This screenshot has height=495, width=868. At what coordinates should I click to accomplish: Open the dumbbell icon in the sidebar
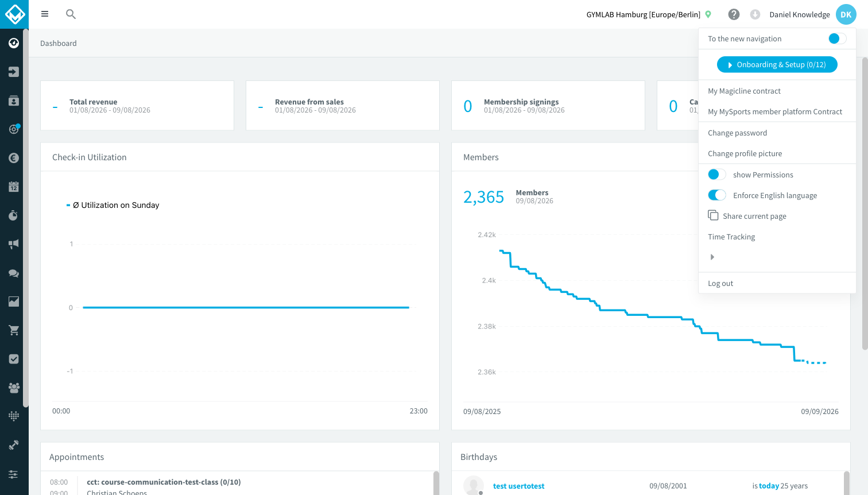coord(14,445)
